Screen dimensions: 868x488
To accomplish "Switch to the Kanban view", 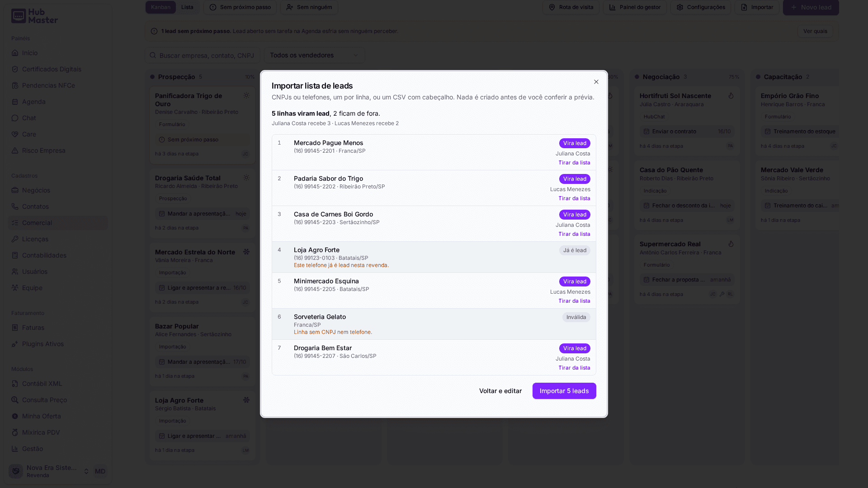I will [x=160, y=7].
